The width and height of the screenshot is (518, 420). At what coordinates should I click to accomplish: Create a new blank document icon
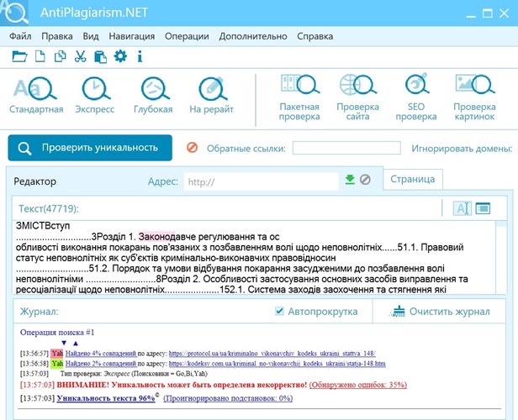pos(40,56)
